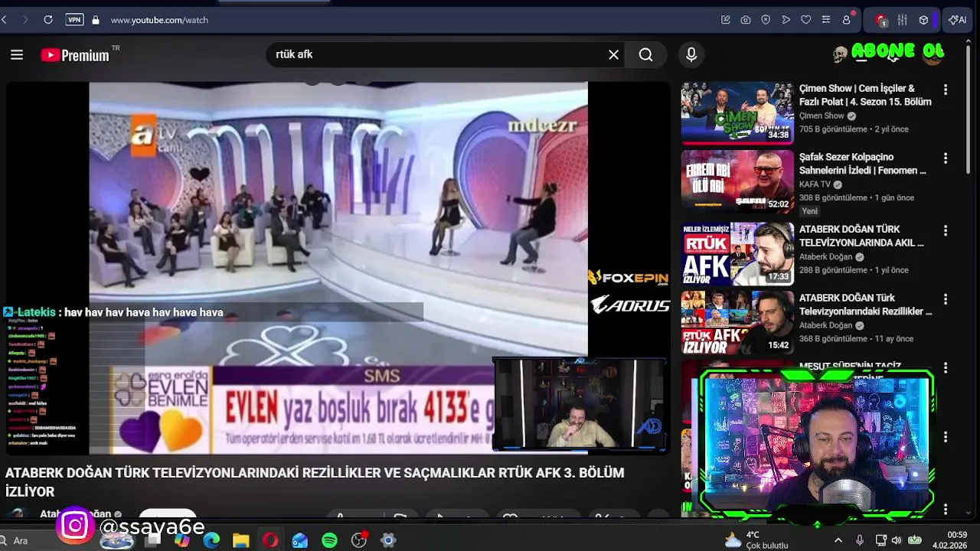The width and height of the screenshot is (980, 551).
Task: Open Copilot icon in taskbar
Action: coord(181,540)
